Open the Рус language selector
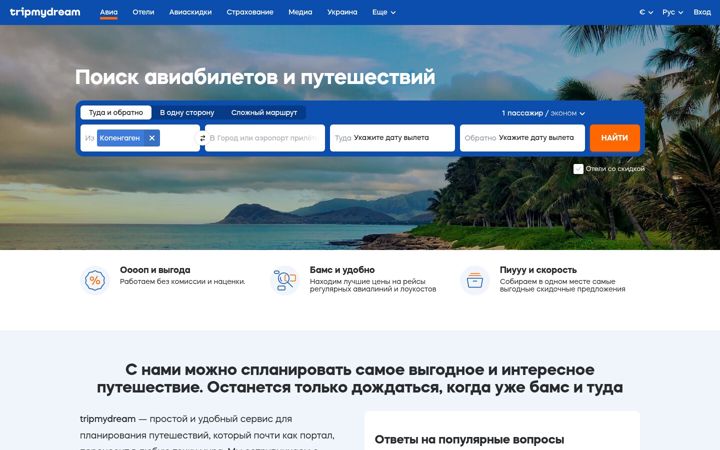Screen dimensions: 720x450 673,12
